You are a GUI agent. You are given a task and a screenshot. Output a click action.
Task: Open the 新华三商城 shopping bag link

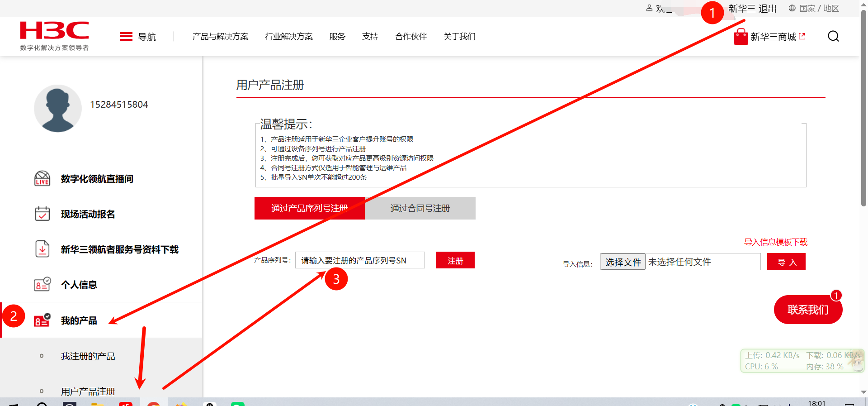[769, 37]
